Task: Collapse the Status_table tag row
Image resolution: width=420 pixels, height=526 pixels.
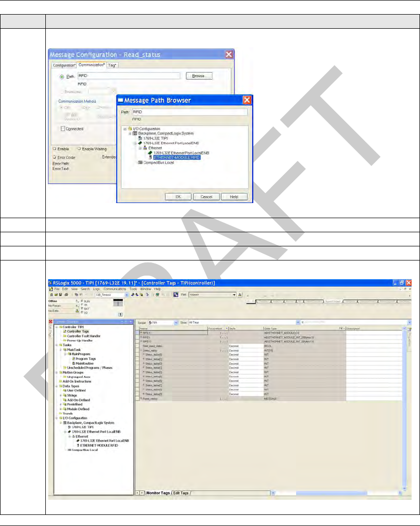Action: pyautogui.click(x=141, y=351)
